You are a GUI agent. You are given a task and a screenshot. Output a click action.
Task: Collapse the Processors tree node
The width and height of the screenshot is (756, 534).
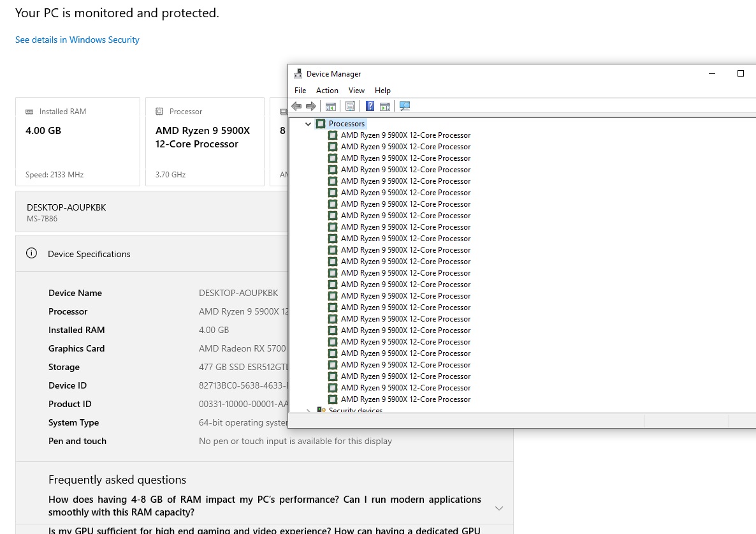(309, 124)
